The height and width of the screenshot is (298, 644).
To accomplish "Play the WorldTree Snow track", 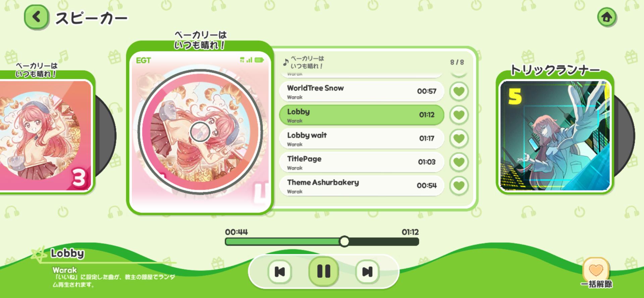I will 362,91.
